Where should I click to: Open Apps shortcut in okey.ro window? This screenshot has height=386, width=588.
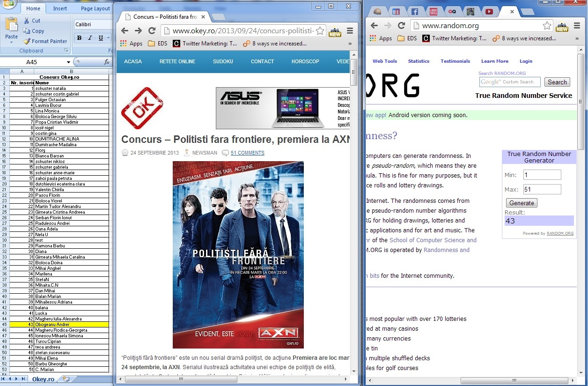131,44
